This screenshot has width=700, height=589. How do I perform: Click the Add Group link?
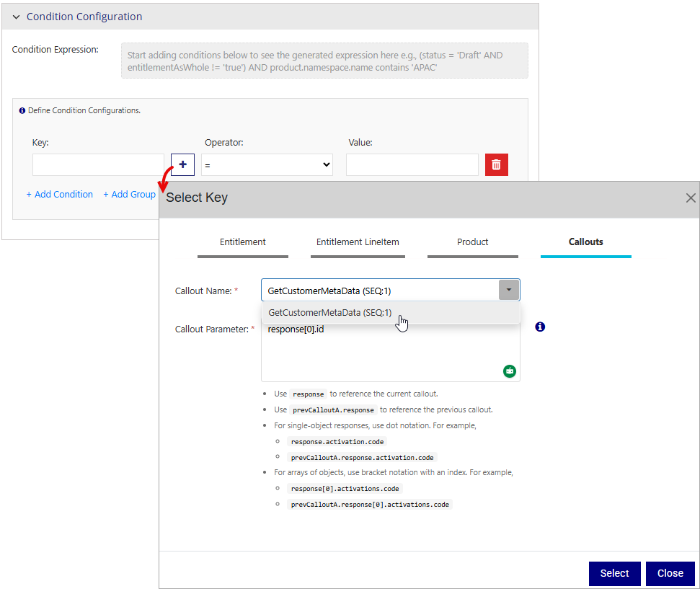click(x=129, y=195)
